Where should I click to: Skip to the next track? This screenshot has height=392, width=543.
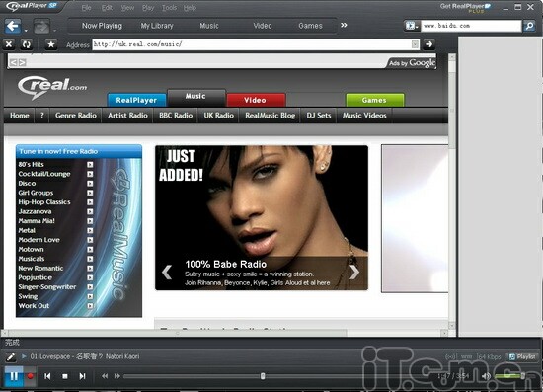pos(82,376)
